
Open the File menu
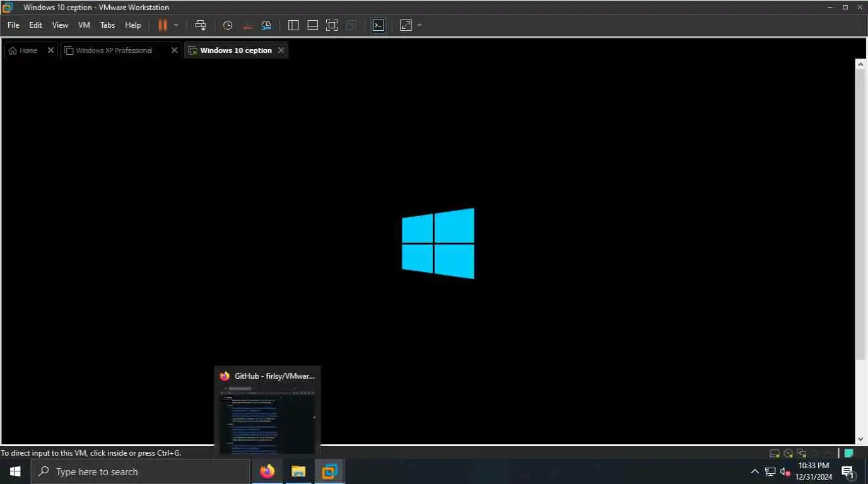pos(13,25)
